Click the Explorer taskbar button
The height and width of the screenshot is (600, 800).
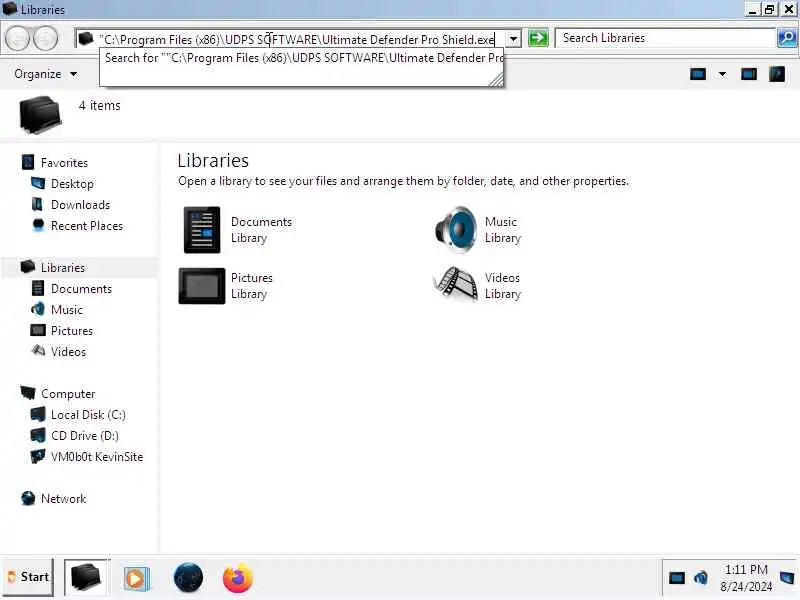click(86, 578)
